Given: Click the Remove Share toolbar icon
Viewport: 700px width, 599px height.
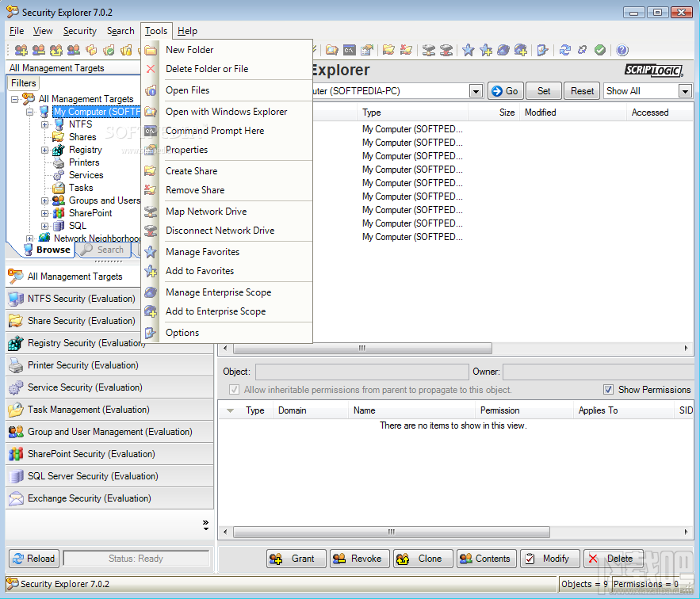Looking at the screenshot, I should (x=406, y=50).
